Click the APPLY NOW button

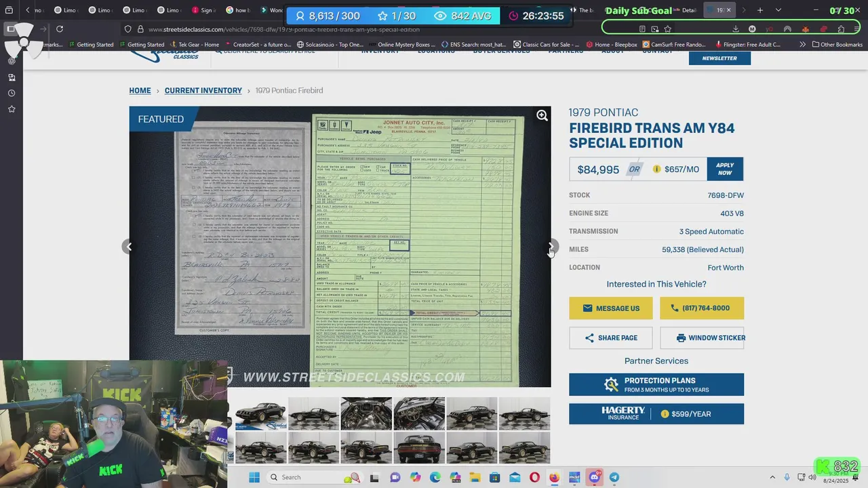point(725,169)
